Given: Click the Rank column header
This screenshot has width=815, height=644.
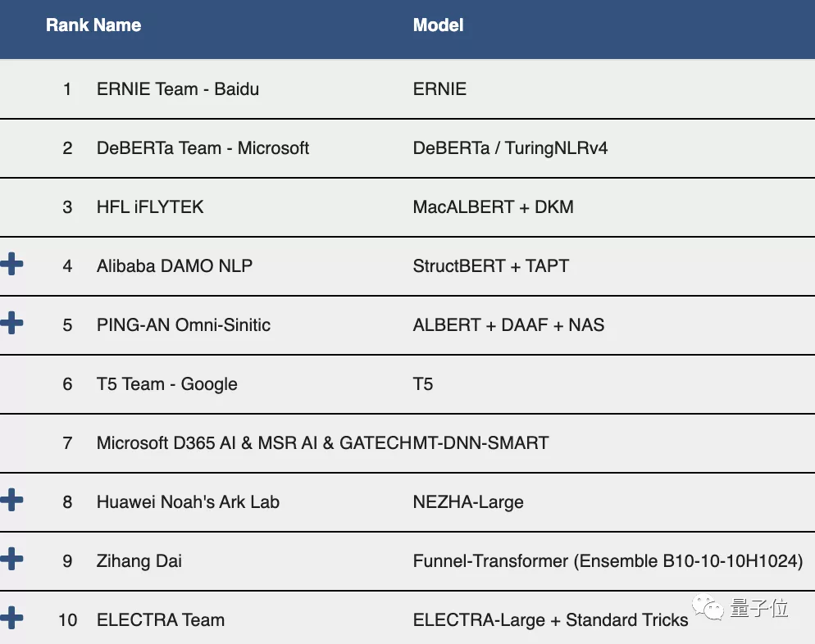Looking at the screenshot, I should [x=66, y=25].
